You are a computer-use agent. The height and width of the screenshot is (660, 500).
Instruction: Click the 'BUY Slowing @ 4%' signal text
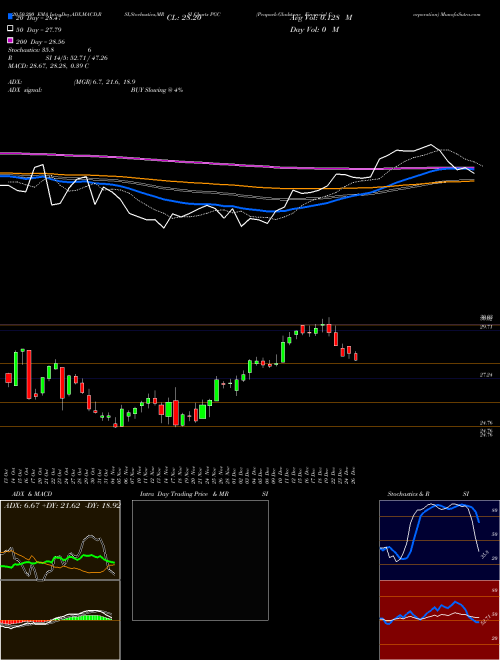[x=157, y=90]
